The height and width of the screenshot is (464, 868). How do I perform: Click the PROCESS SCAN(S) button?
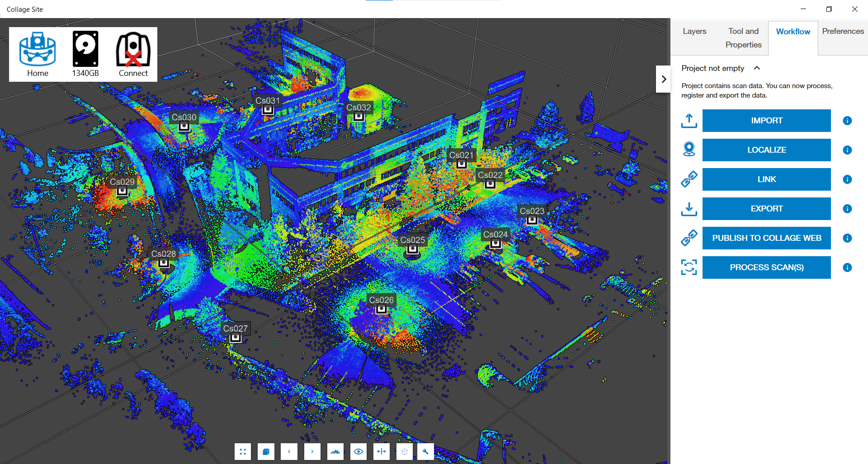(x=766, y=267)
